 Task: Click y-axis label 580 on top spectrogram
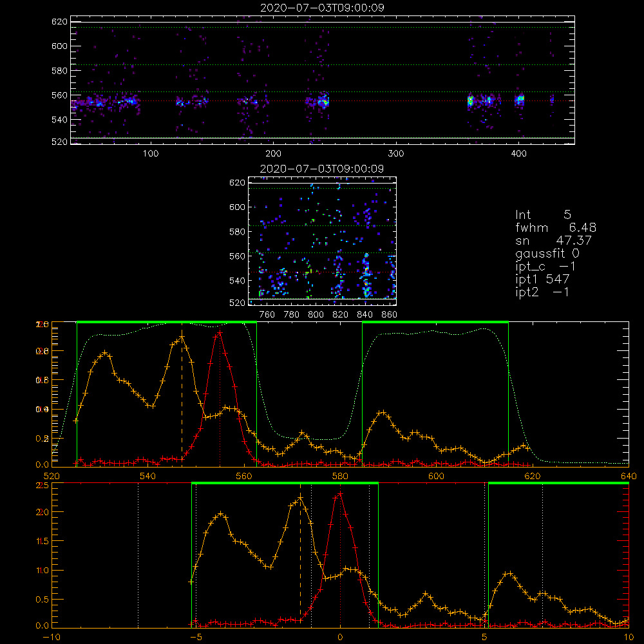pyautogui.click(x=59, y=71)
